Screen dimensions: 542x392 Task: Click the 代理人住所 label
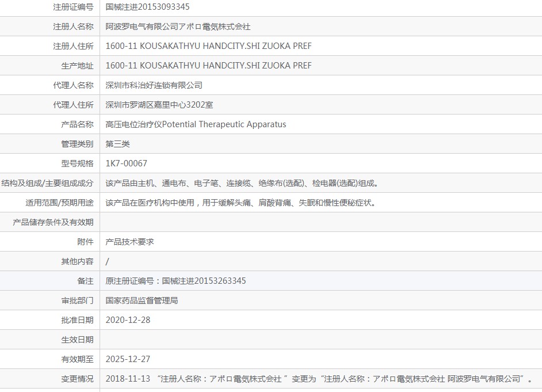click(x=73, y=105)
